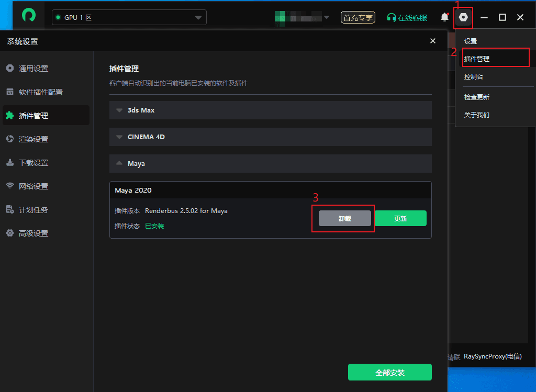Click the headset icon for online support
This screenshot has width=536, height=392.
pyautogui.click(x=391, y=18)
